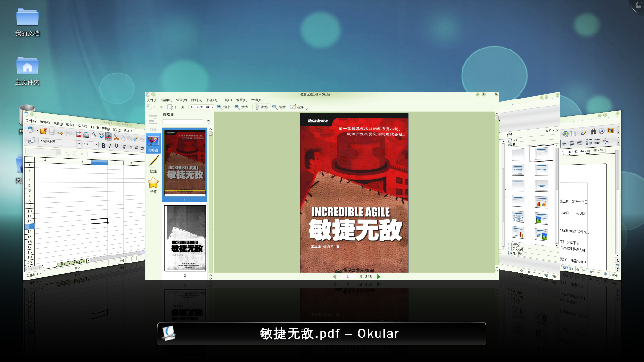Open the Name Box dropdown in the spreadsheet window
Image resolution: width=644 pixels, height=362 pixels.
point(59,153)
